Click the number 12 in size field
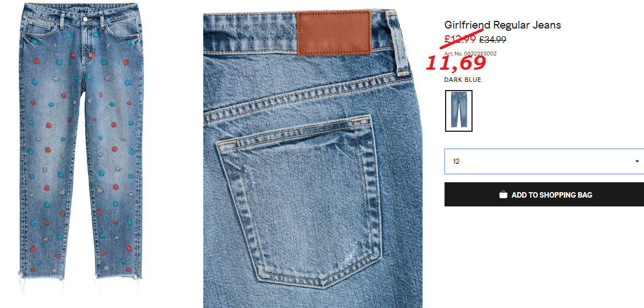Viewport: 644px width, 308px height. click(x=456, y=161)
